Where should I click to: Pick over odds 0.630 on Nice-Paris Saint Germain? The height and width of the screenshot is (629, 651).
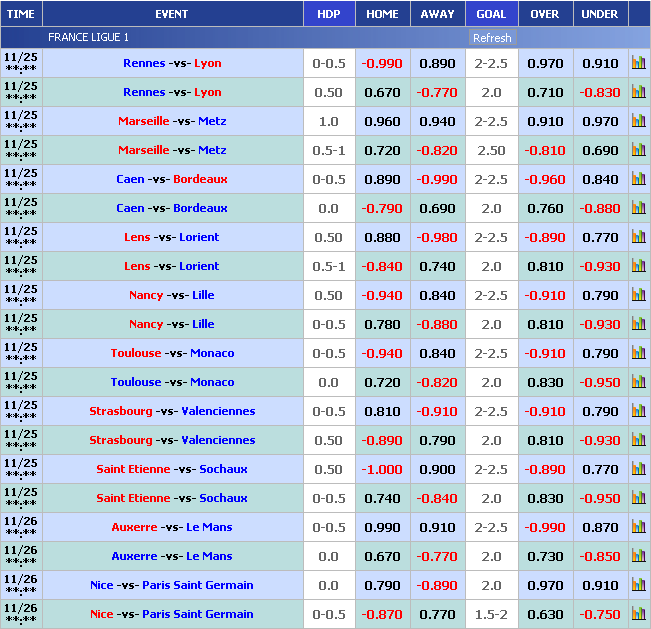point(545,614)
